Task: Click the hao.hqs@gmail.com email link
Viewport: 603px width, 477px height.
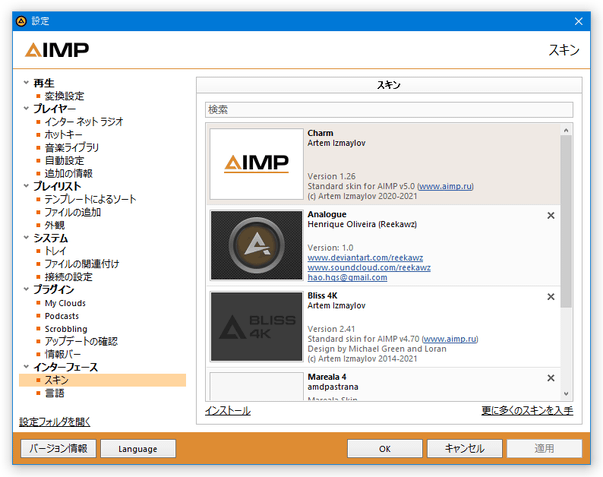Action: 347,278
